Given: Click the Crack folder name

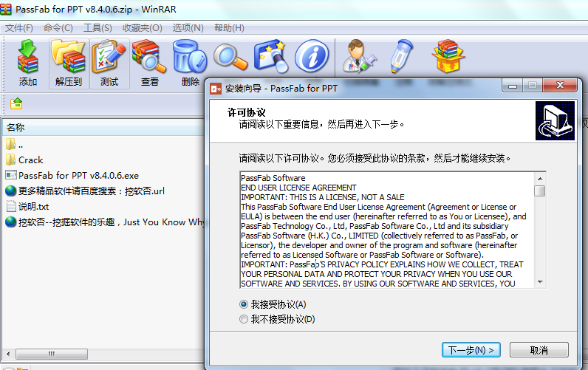Looking at the screenshot, I should click(x=31, y=160).
